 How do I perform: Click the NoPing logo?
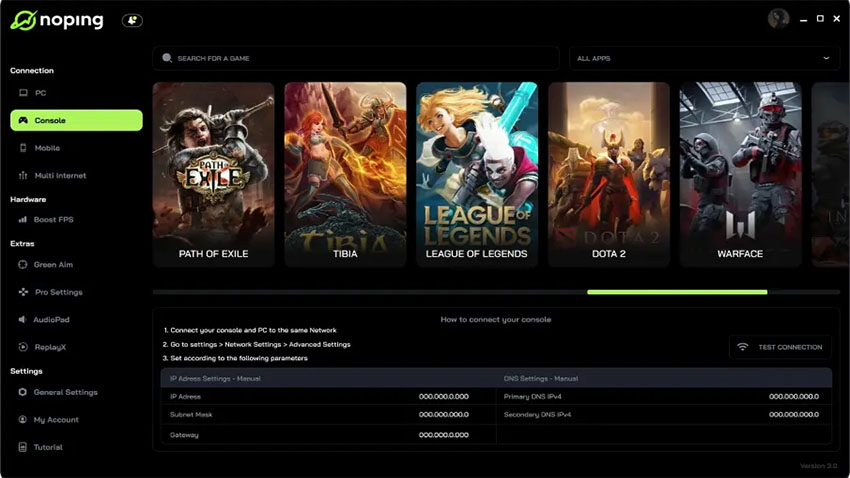(57, 21)
